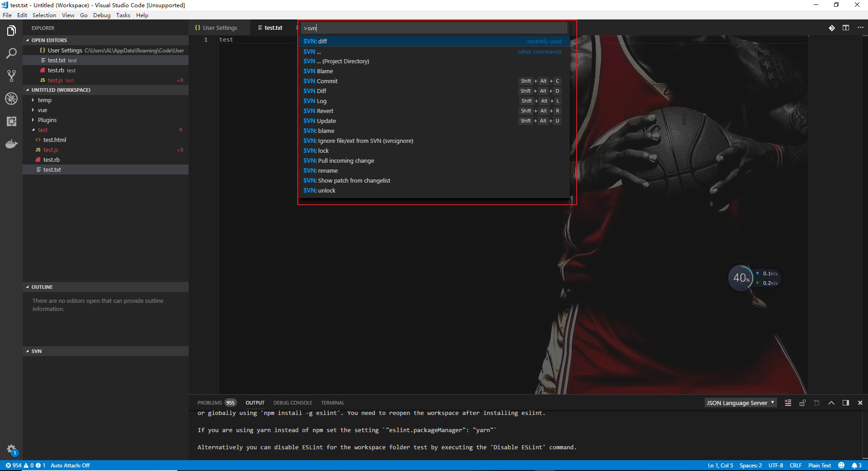868x471 pixels.
Task: Split the editor using the split icon
Action: pos(846,28)
